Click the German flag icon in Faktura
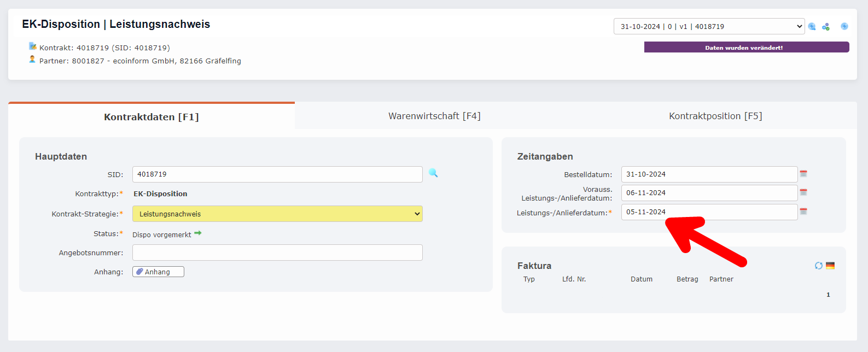The width and height of the screenshot is (868, 352). [x=830, y=266]
